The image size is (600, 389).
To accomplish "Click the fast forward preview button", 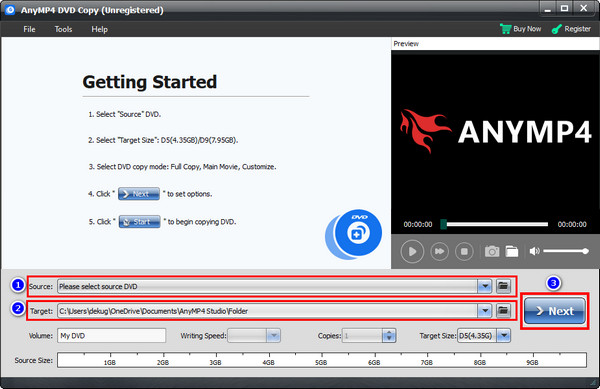I will coord(439,251).
